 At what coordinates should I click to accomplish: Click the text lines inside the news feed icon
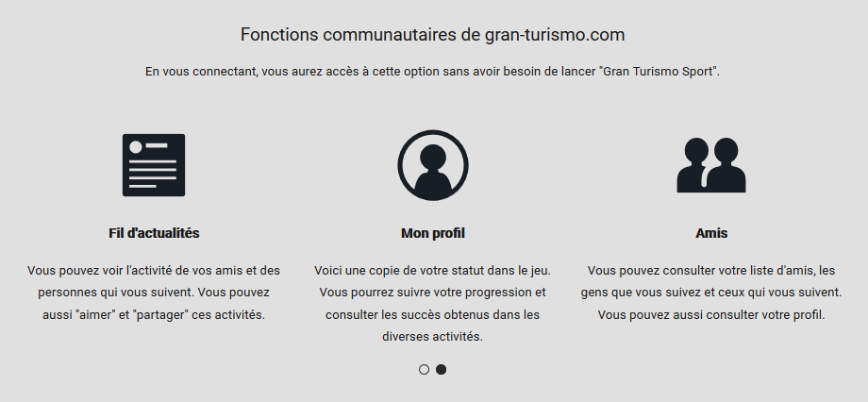pyautogui.click(x=153, y=174)
